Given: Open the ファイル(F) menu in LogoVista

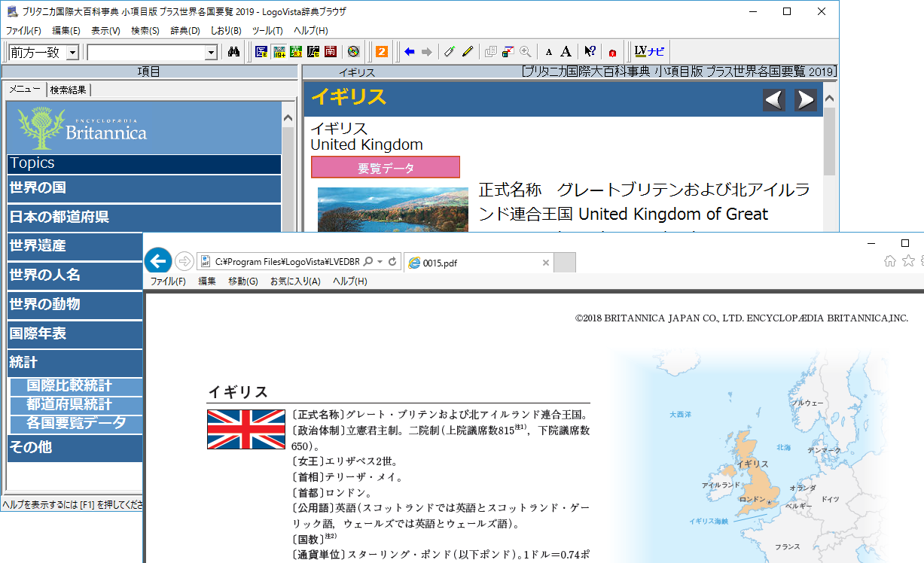Looking at the screenshot, I should [24, 31].
